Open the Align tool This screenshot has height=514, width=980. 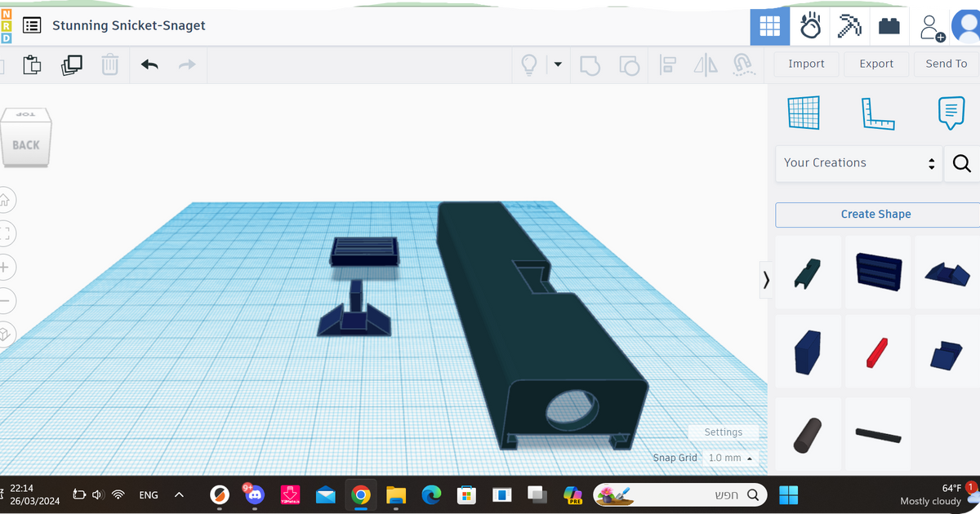(x=668, y=64)
